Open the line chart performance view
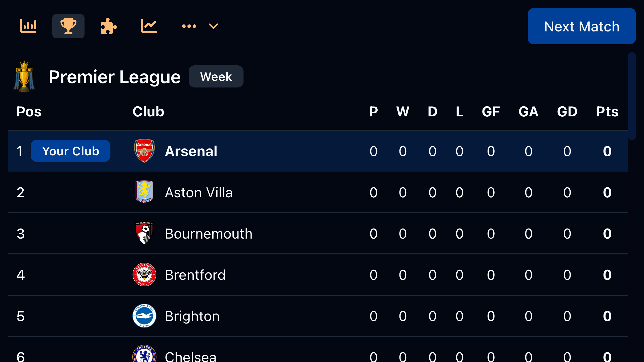Image resolution: width=644 pixels, height=362 pixels. coord(148,26)
